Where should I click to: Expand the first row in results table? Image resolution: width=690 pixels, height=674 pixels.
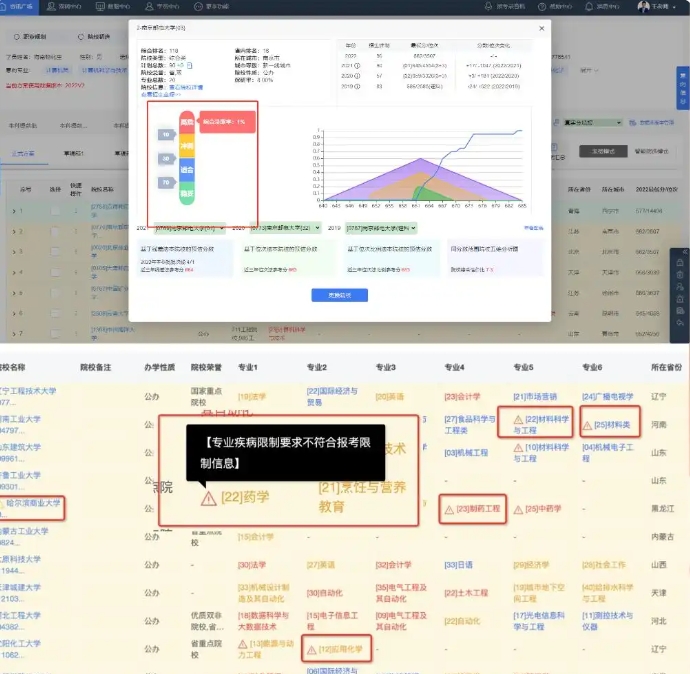[12, 212]
